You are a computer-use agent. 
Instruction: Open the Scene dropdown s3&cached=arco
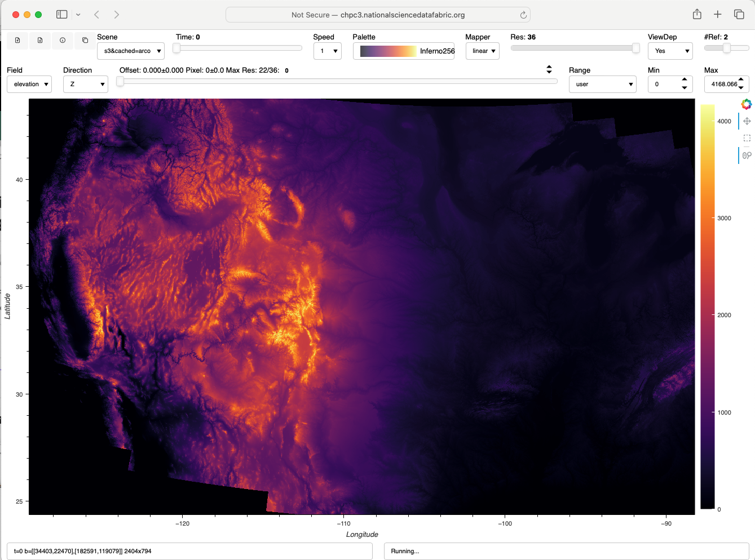131,51
